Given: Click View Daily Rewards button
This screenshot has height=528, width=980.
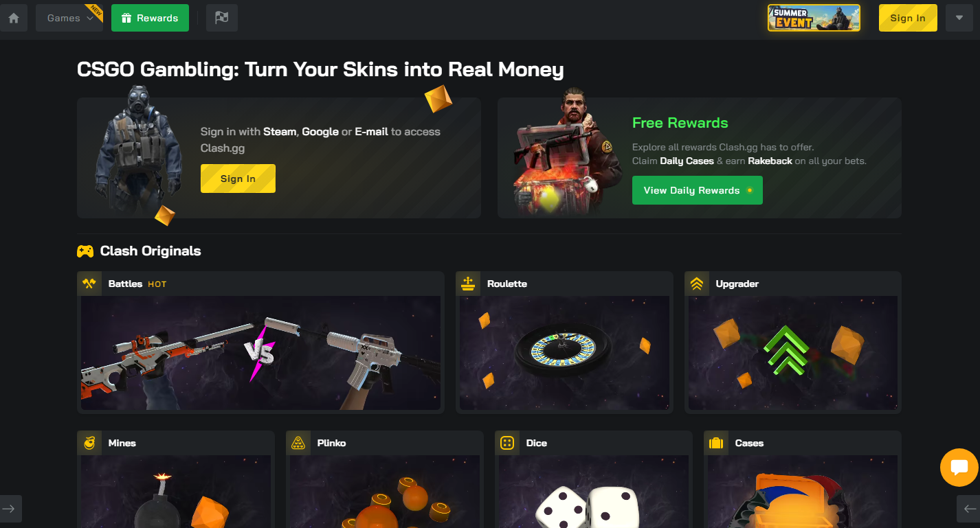Looking at the screenshot, I should coord(698,190).
